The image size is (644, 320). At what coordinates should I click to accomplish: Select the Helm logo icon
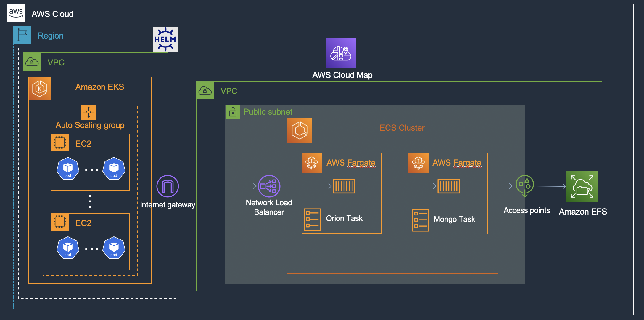pyautogui.click(x=165, y=39)
